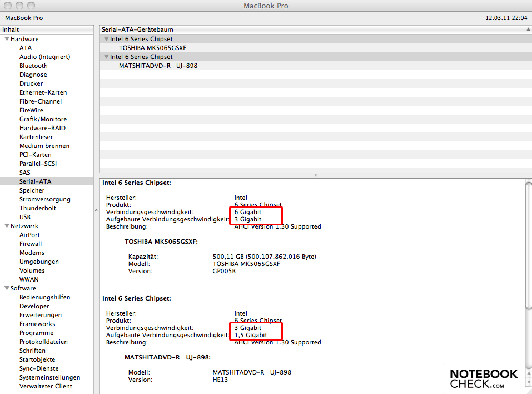Show the Erweiterungen list

[41, 315]
